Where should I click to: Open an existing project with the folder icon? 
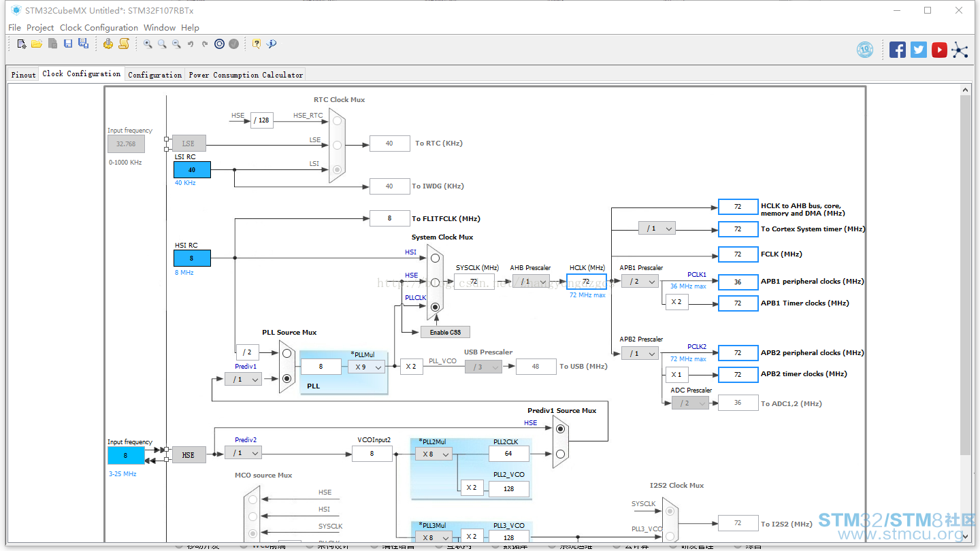click(37, 44)
